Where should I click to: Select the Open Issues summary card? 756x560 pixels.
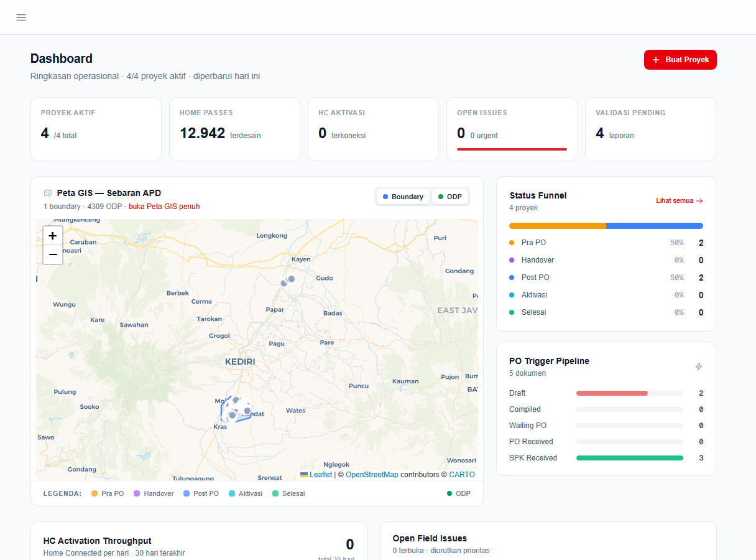(x=512, y=129)
